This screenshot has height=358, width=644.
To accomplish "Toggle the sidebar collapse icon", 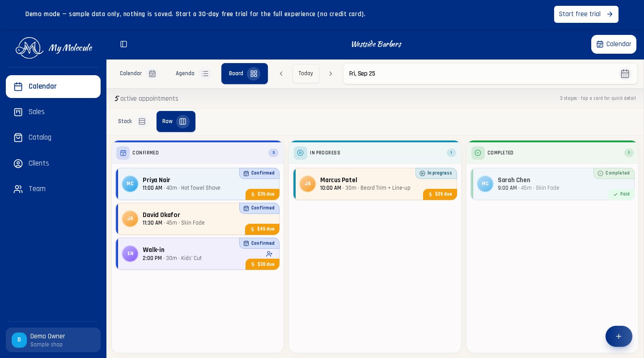I will pos(124,44).
